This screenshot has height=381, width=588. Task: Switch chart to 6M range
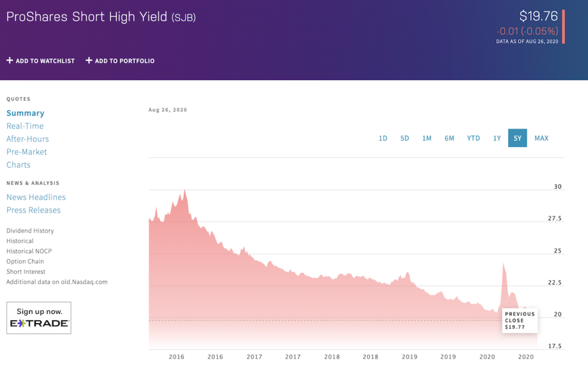click(x=449, y=138)
